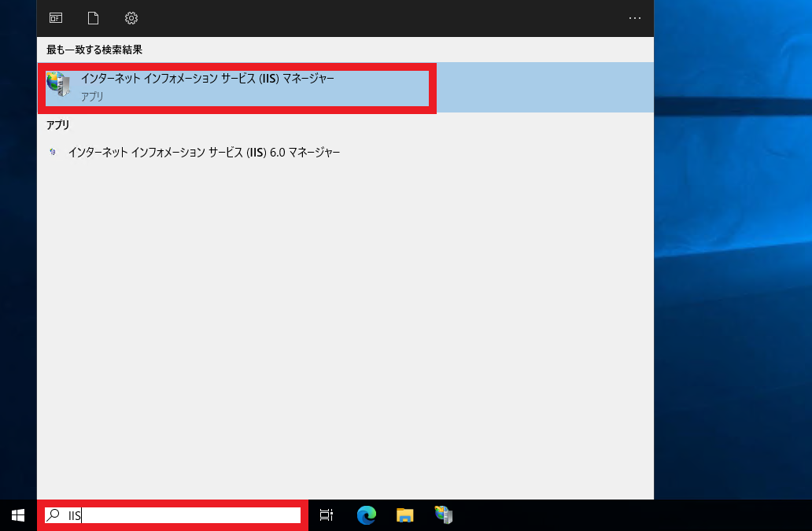This screenshot has height=531, width=812.
Task: Open File Explorer from the taskbar
Action: pos(405,515)
